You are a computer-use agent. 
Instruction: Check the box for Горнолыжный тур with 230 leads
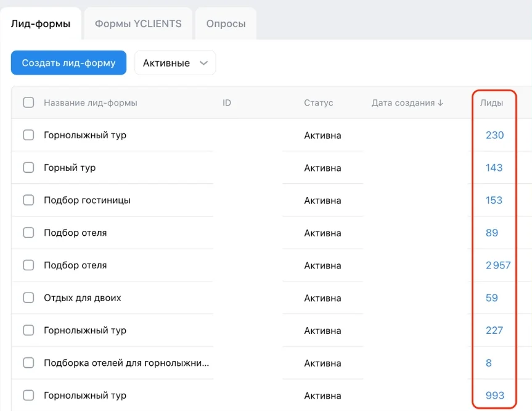point(28,135)
